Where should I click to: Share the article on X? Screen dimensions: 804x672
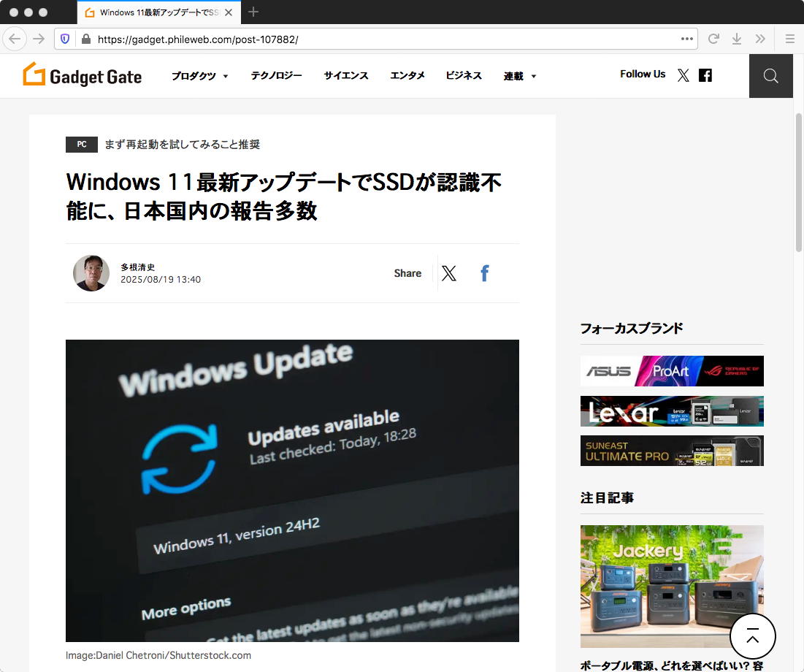coord(448,273)
